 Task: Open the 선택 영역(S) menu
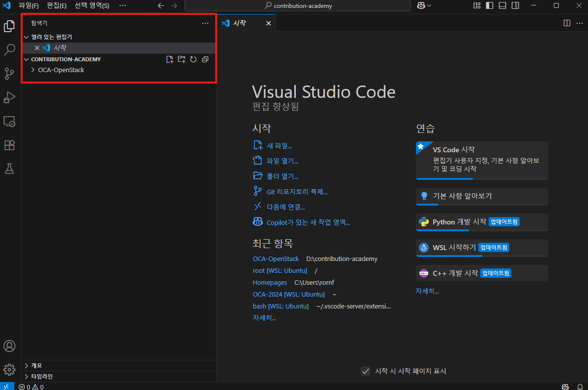tap(92, 5)
